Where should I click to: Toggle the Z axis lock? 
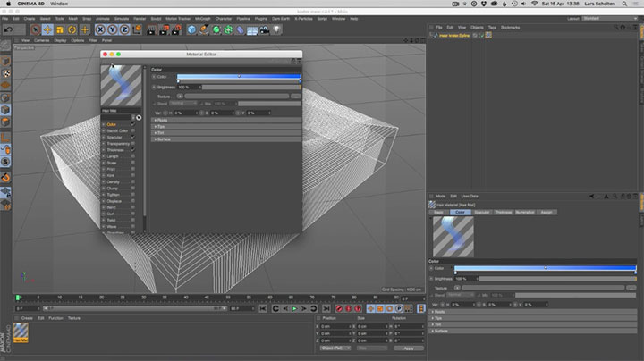point(124,29)
